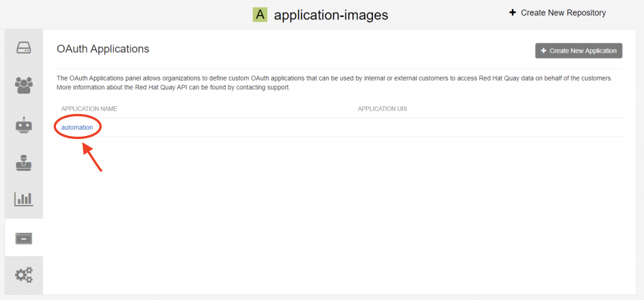Image resolution: width=644 pixels, height=300 pixels.
Task: Click the Create New Application button
Action: (x=579, y=50)
